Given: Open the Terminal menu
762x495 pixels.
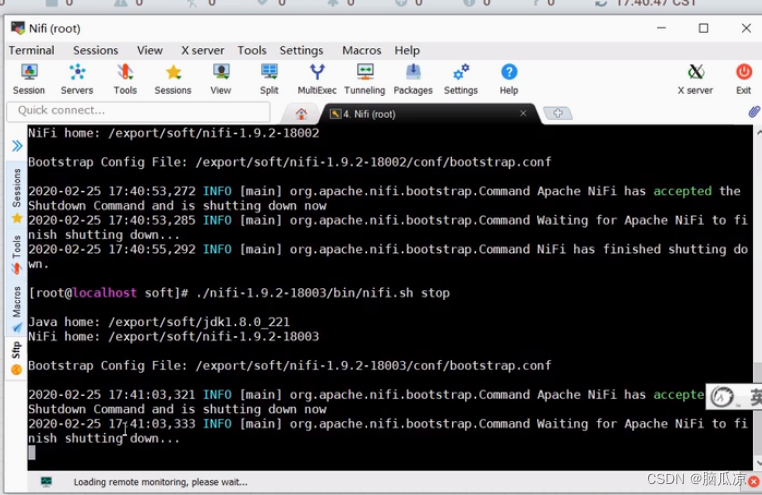Looking at the screenshot, I should pos(32,51).
